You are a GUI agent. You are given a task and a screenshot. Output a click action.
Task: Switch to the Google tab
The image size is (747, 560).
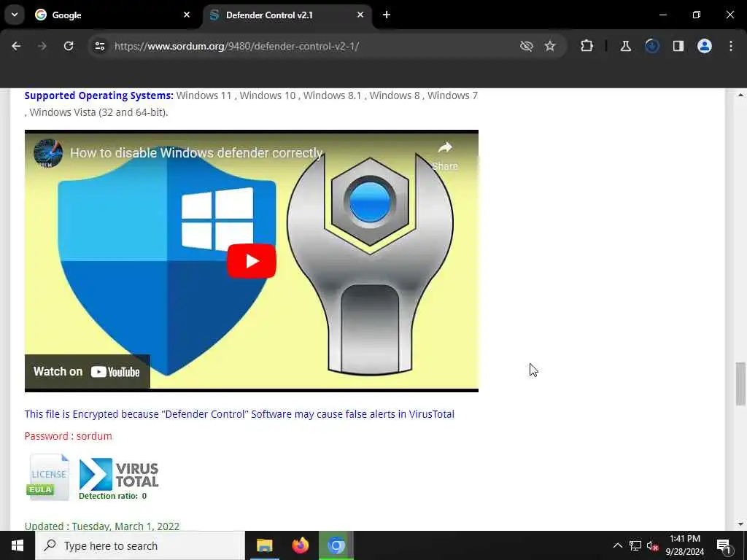[x=112, y=15]
